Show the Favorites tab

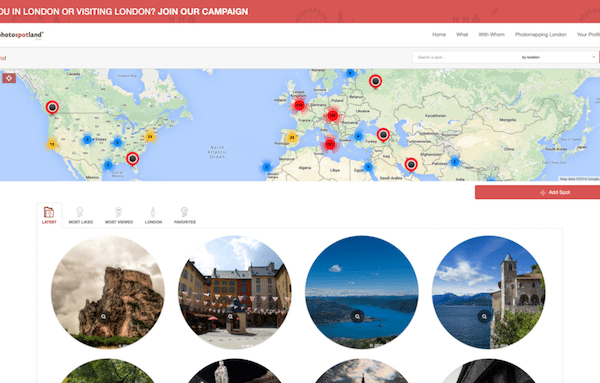tap(185, 216)
